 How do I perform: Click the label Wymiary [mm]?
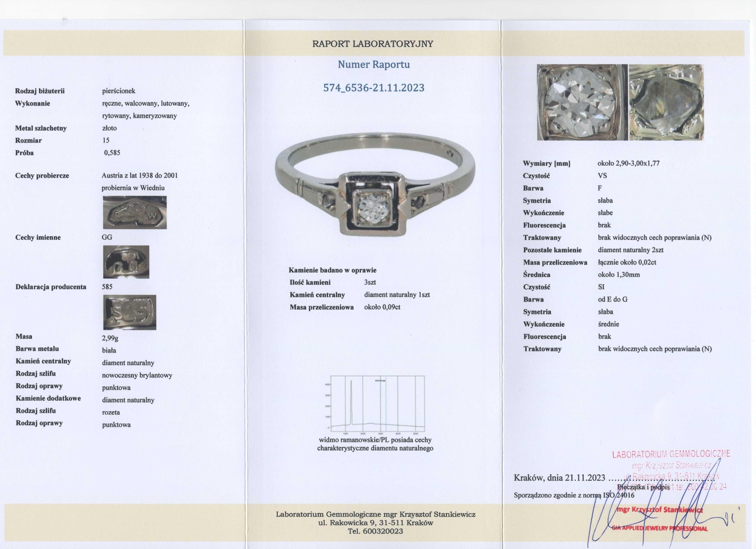tap(546, 163)
